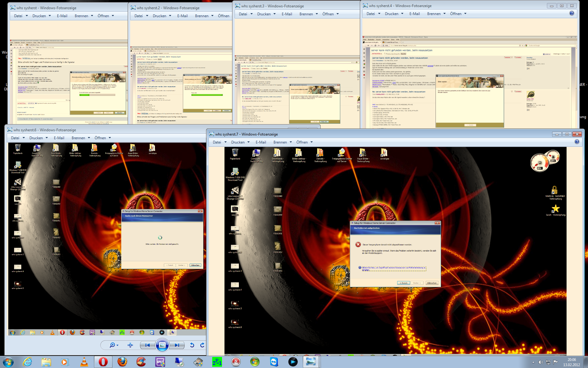
Task: Start the slideshow in whs sysherst.6
Action: click(x=162, y=345)
